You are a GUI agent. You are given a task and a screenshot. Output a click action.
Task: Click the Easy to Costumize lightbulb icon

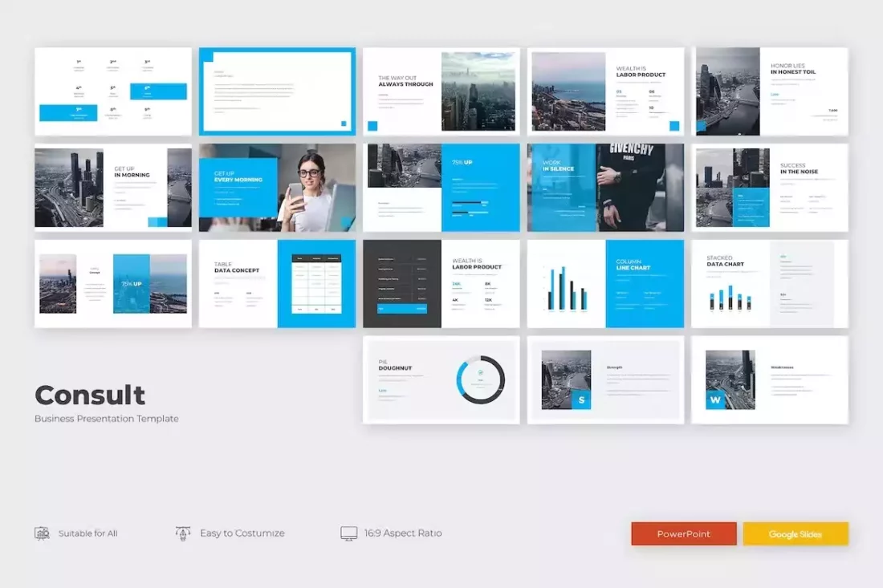point(183,532)
